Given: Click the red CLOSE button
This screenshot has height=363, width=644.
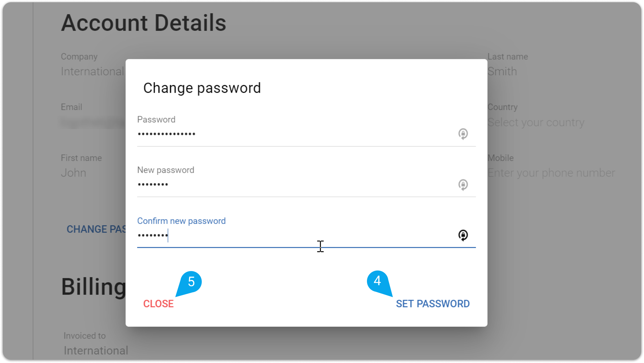Looking at the screenshot, I should tap(158, 304).
